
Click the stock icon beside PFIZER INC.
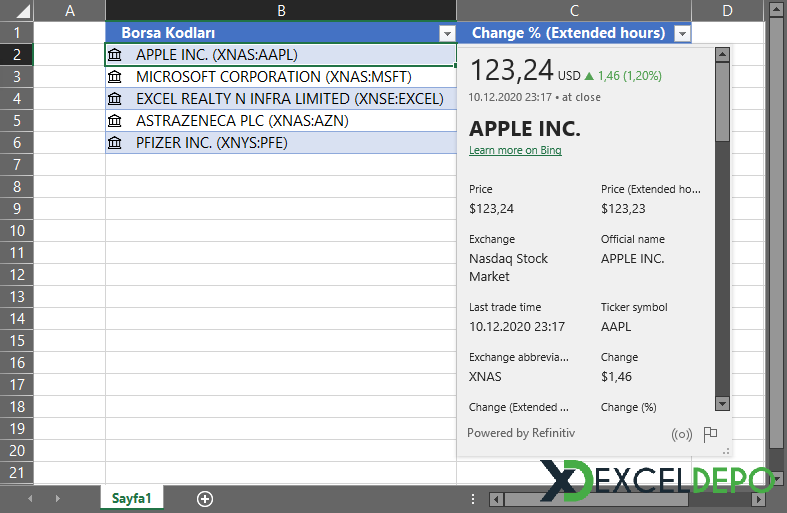coord(115,143)
